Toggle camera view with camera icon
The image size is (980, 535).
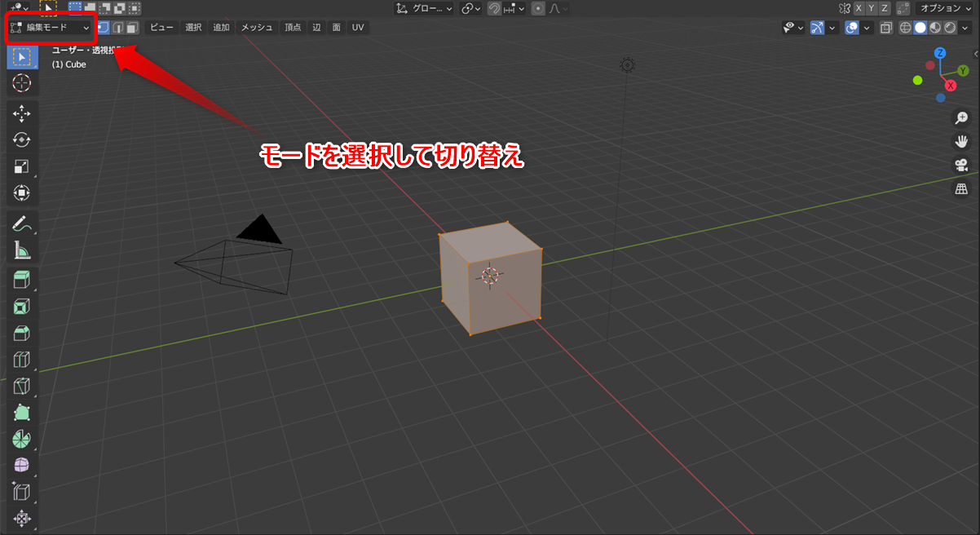click(x=962, y=166)
